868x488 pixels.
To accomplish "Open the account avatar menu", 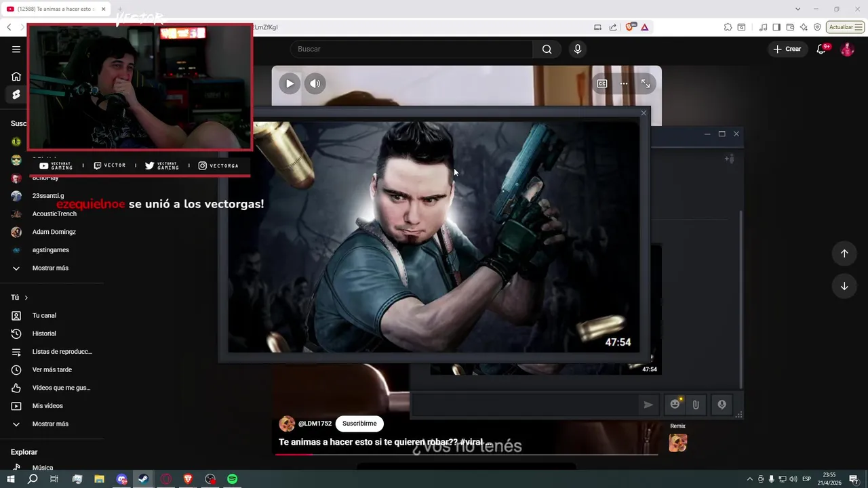I will [x=847, y=49].
